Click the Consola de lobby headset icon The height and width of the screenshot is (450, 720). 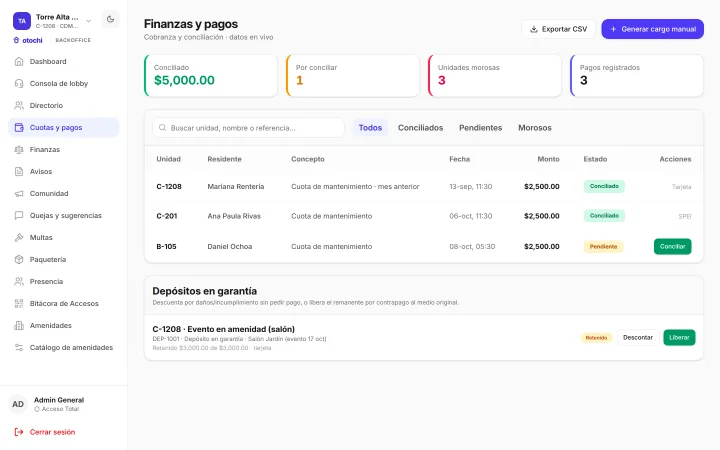19,84
